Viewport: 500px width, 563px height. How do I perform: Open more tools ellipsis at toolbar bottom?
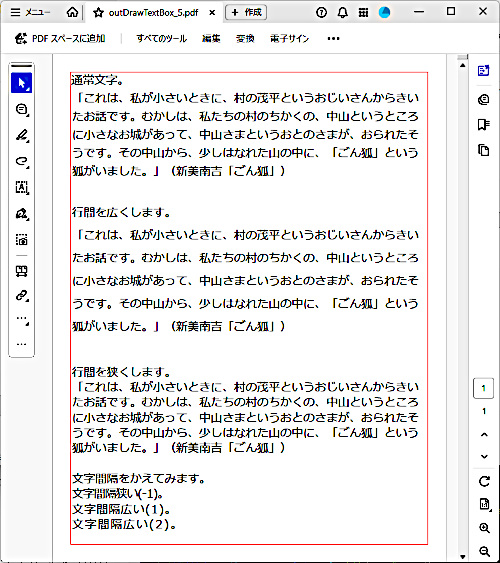[x=22, y=344]
